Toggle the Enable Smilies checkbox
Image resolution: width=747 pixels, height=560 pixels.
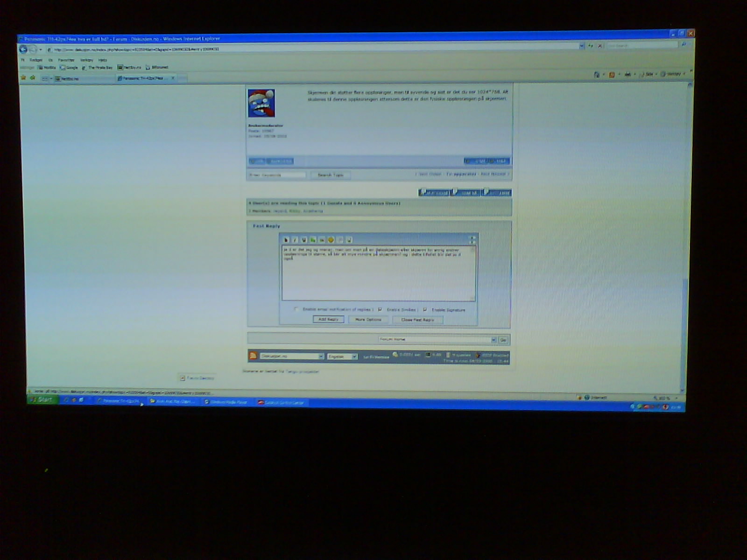(380, 309)
